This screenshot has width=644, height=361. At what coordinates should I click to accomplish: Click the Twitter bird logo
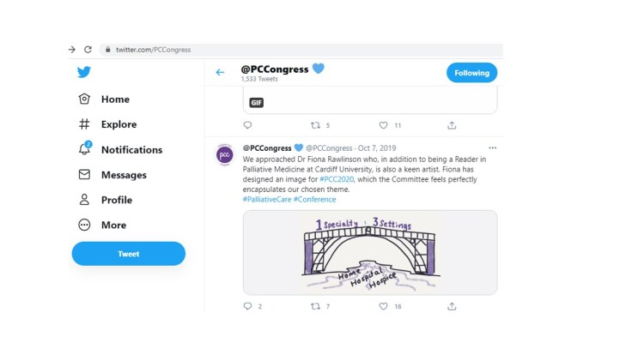[x=84, y=72]
